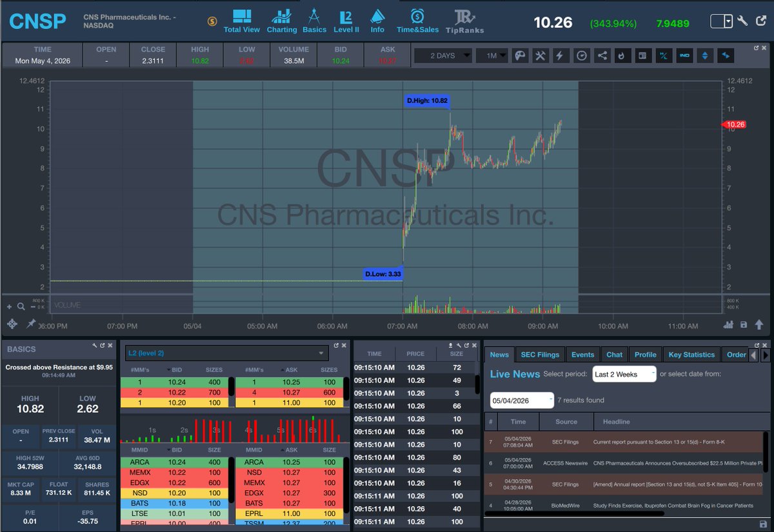Open Amend Annual report headline

tap(677, 484)
